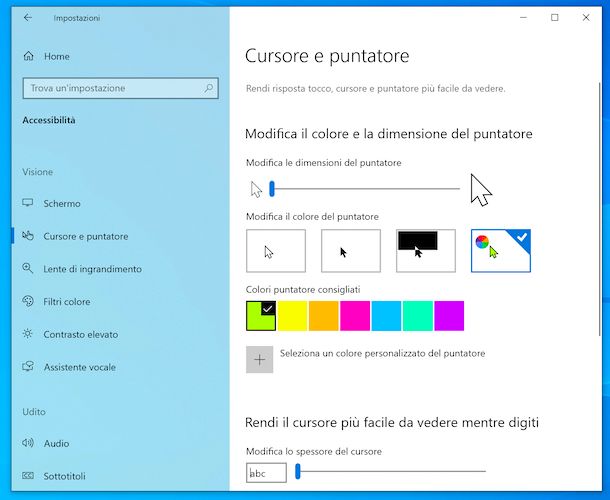Click the Visione section label

coord(37,172)
